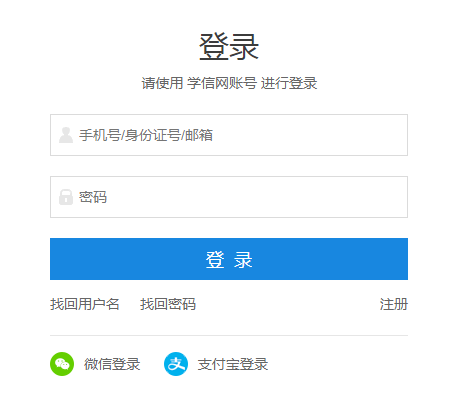Image resolution: width=454 pixels, height=394 pixels.
Task: Click the blue 登录 submit button
Action: [x=229, y=259]
